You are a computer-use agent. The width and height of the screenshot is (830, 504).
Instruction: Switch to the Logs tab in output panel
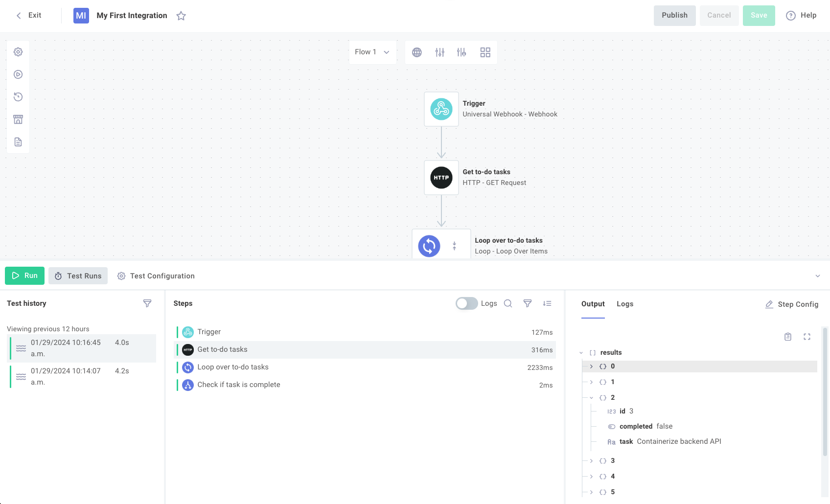coord(624,304)
